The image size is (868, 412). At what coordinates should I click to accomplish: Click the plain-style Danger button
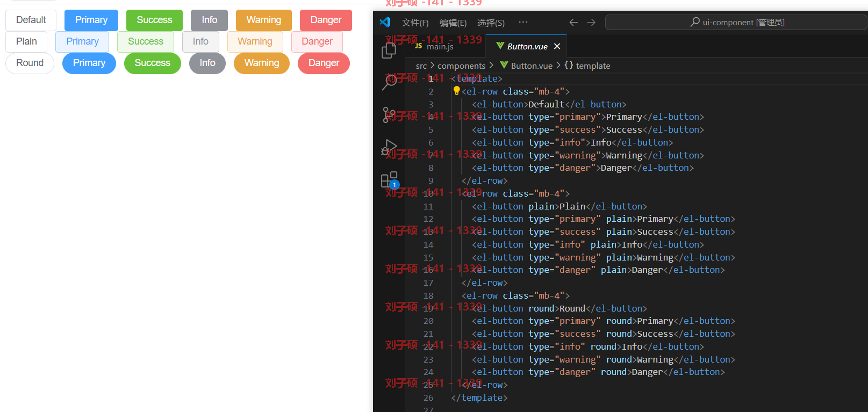317,41
